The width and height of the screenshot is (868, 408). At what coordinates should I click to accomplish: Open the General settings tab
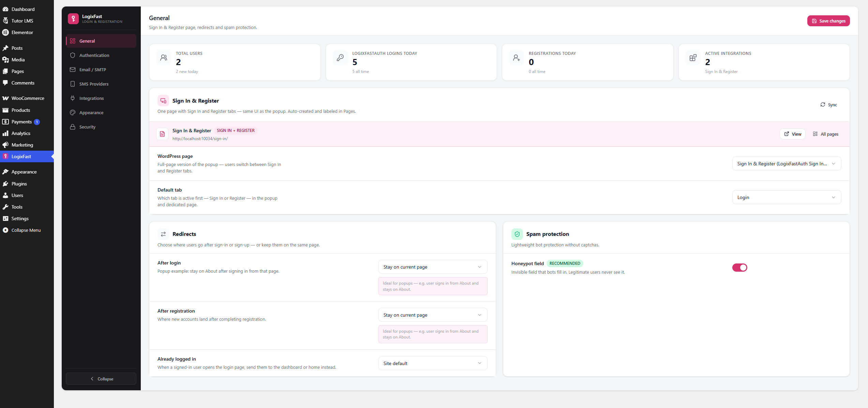[x=101, y=41]
